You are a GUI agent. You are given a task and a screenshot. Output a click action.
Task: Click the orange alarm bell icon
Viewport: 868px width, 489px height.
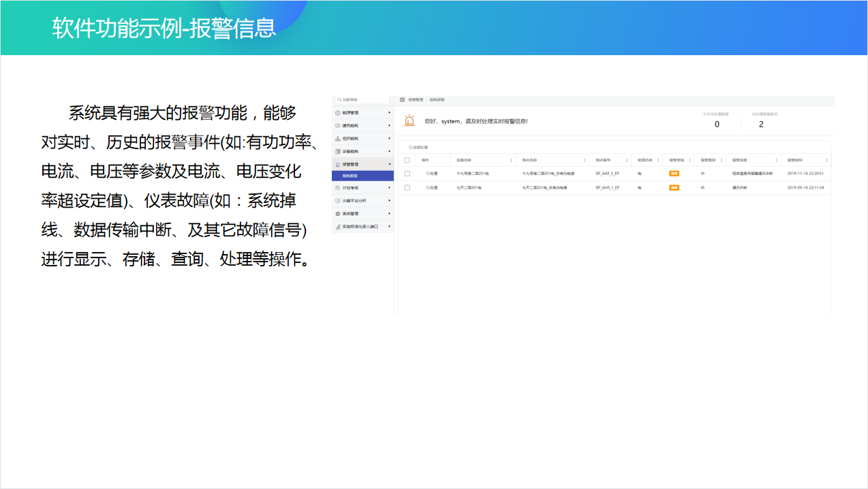(409, 121)
